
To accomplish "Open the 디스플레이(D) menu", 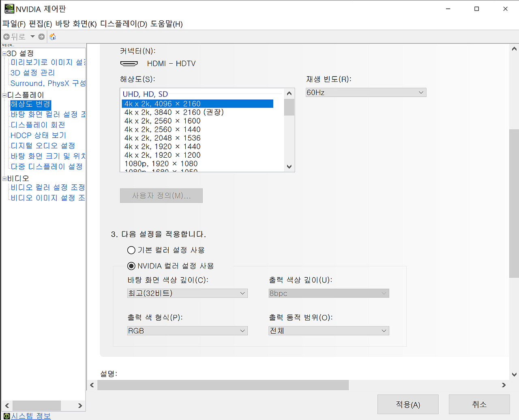I will coord(124,24).
